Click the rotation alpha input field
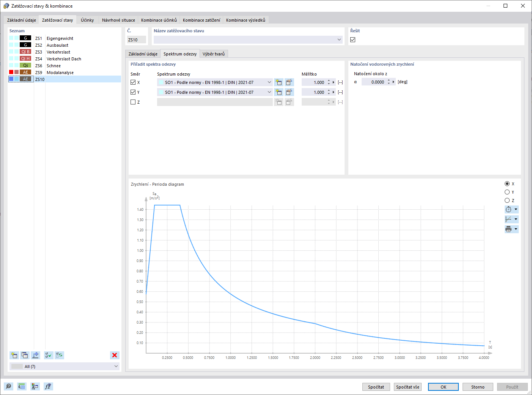The image size is (532, 395). [x=373, y=82]
